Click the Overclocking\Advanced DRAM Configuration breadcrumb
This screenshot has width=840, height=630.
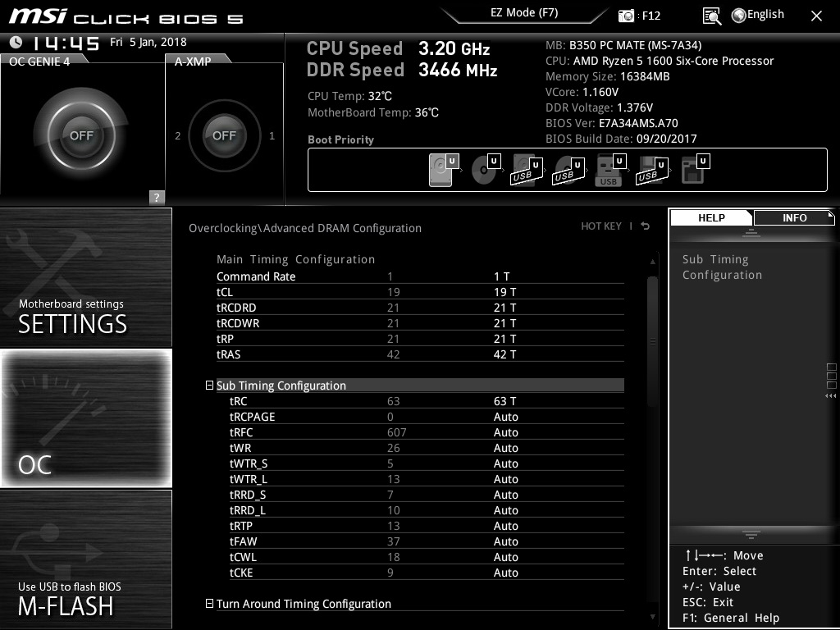click(305, 228)
